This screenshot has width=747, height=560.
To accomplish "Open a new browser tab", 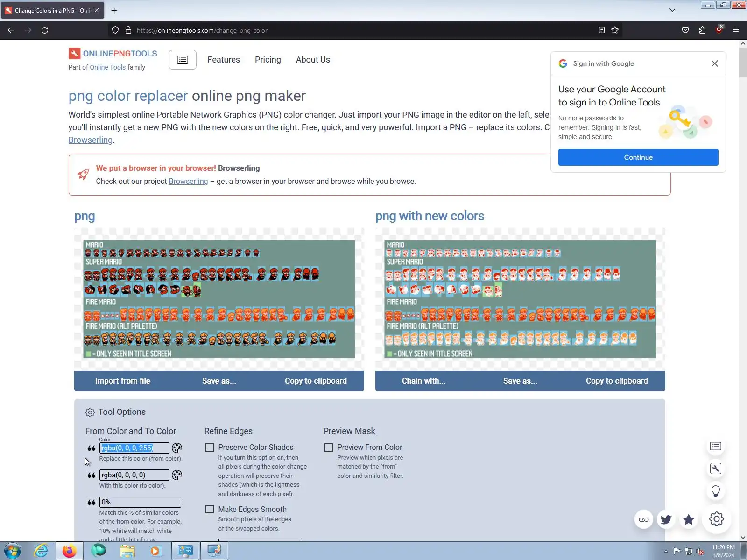I will coord(114,10).
